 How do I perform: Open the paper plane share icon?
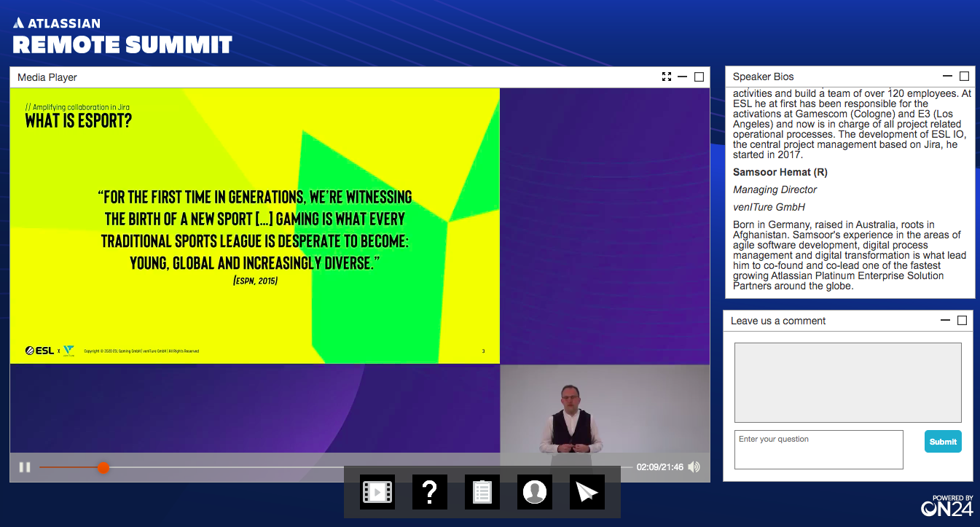click(x=587, y=492)
